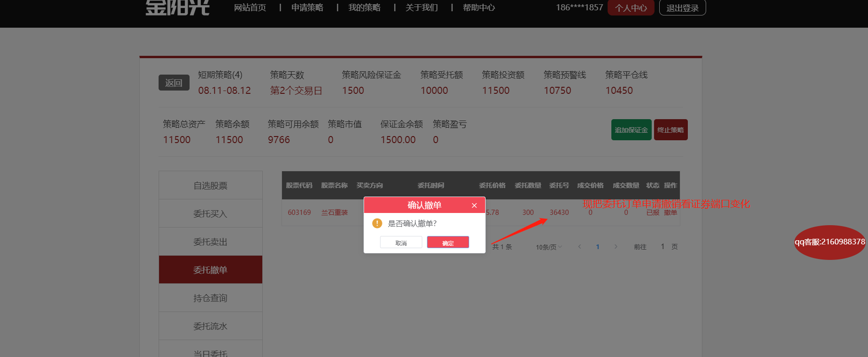This screenshot has width=868, height=357.
Task: Click the page jump input field
Action: (x=662, y=247)
